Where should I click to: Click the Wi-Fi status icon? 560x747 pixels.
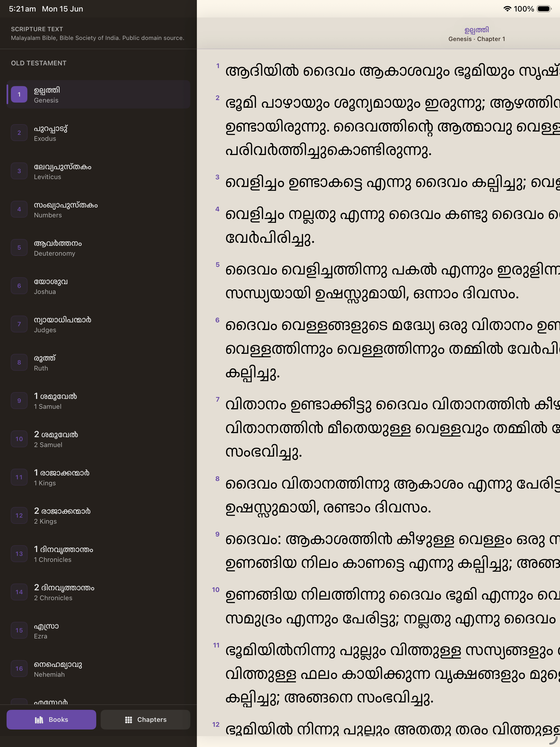coord(507,9)
